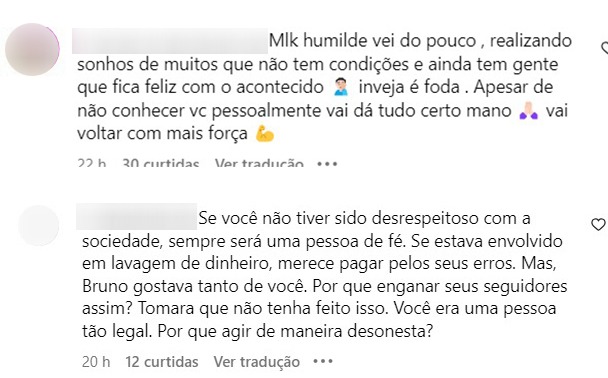The width and height of the screenshot is (608, 378).
Task: Click Ver tradução next to 30 curtidas
Action: [259, 163]
